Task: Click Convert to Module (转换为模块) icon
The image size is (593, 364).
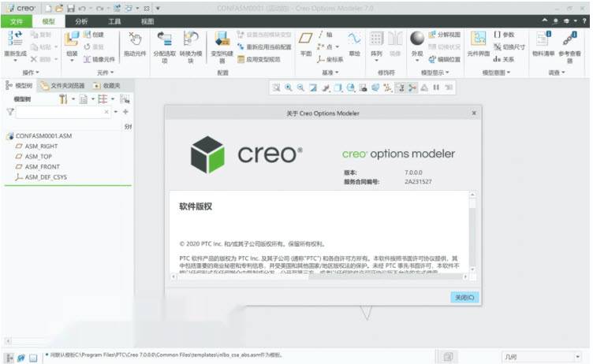Action: tap(191, 39)
